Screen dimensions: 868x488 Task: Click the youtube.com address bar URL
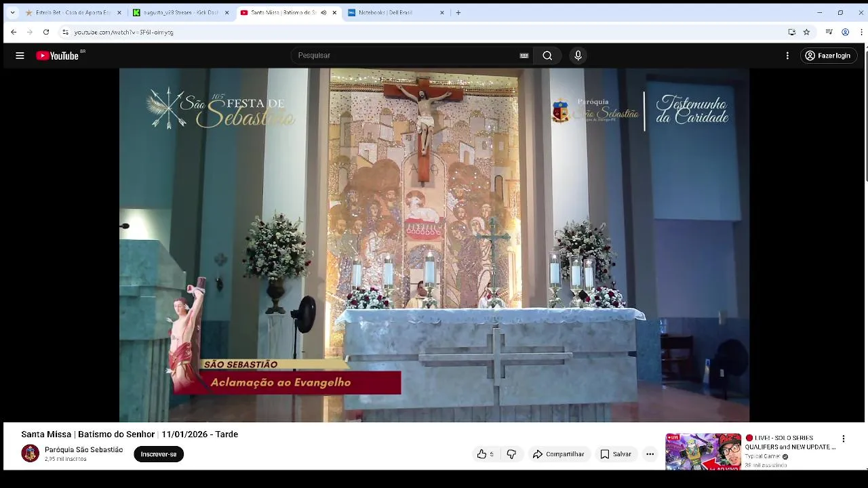(x=124, y=32)
